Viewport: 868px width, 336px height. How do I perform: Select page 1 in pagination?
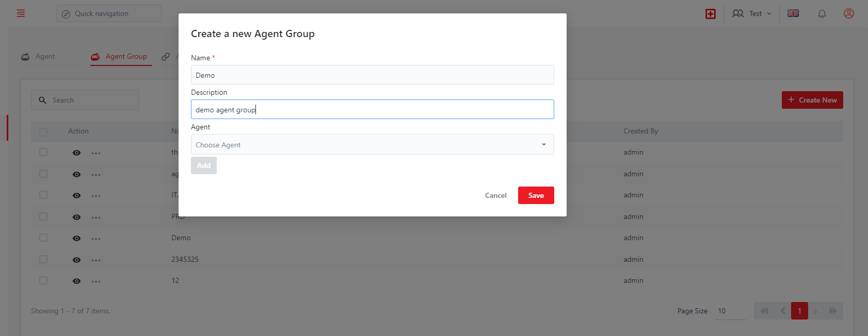pos(799,311)
